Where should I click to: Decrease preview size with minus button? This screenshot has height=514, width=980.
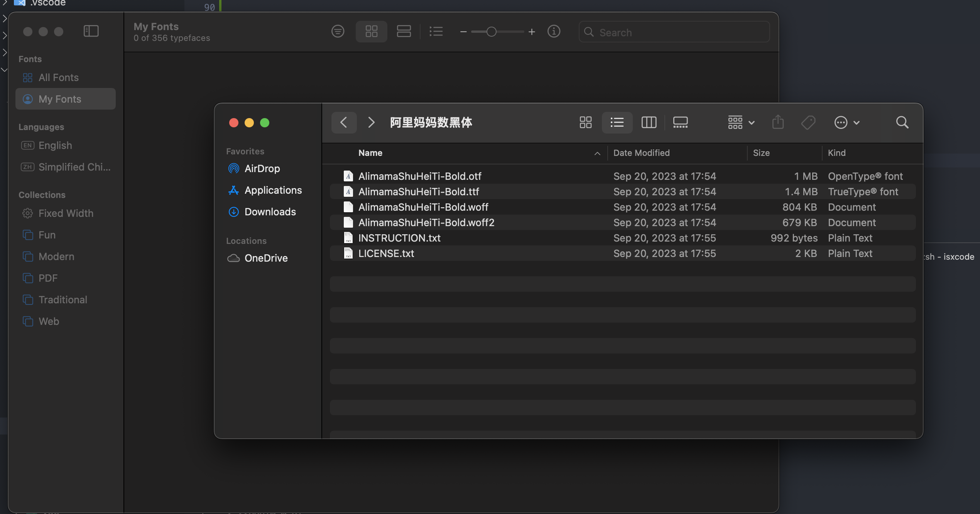463,32
